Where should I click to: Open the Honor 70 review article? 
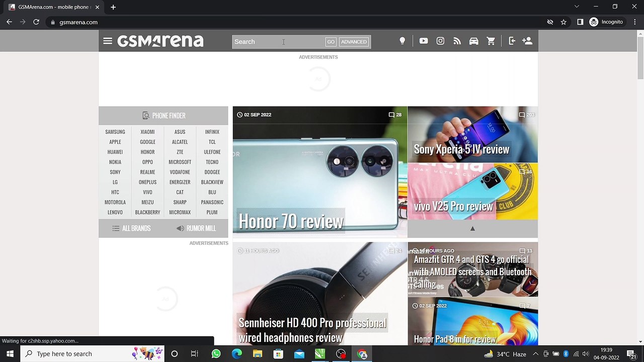(320, 172)
